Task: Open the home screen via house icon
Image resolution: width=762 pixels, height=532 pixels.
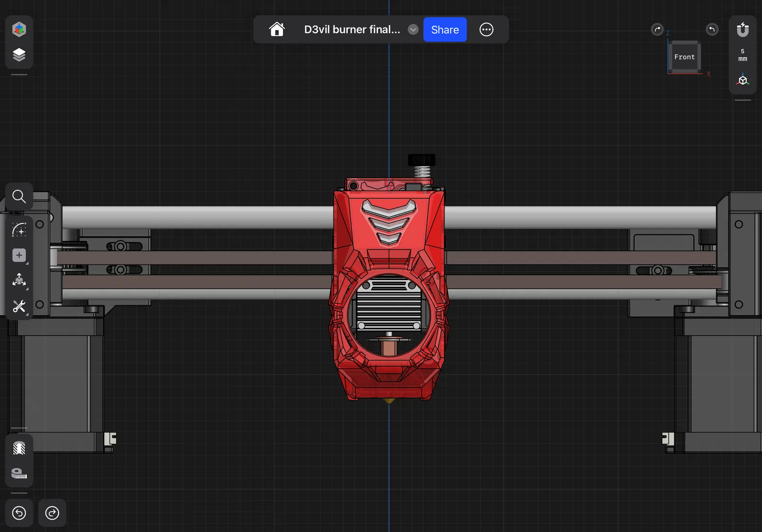Action: pos(277,30)
